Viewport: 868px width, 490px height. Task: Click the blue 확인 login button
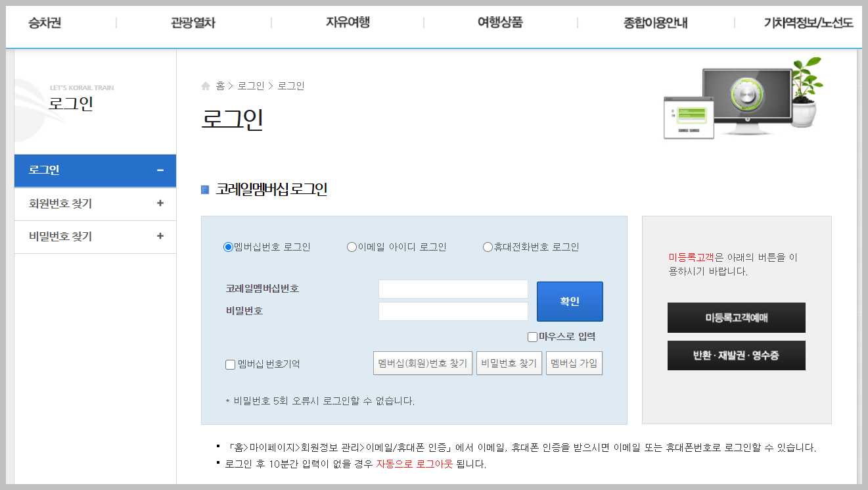[570, 301]
